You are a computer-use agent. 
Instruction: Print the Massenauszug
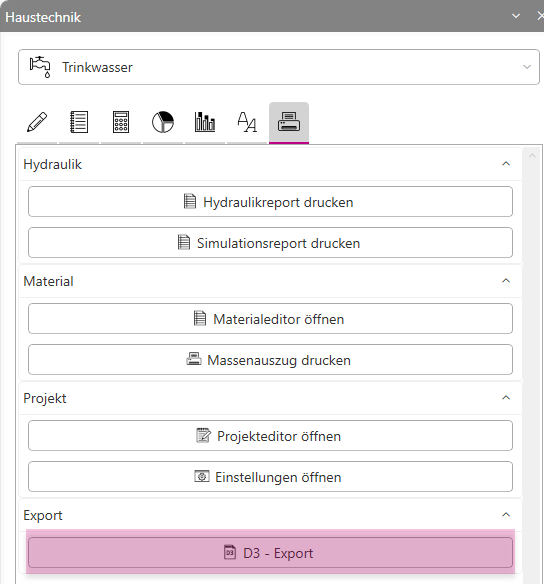click(270, 359)
